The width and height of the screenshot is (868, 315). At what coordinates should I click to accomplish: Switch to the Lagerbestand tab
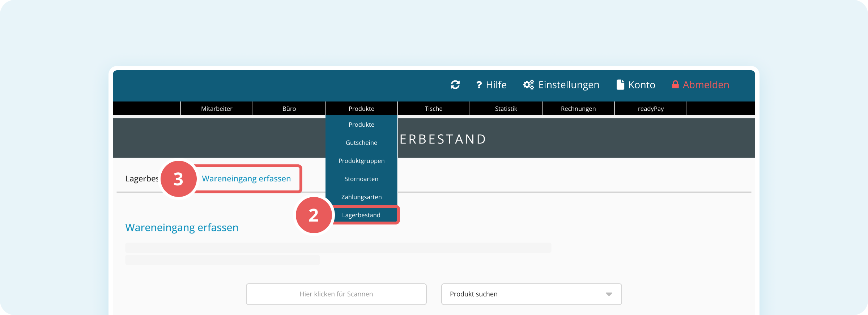tap(141, 178)
